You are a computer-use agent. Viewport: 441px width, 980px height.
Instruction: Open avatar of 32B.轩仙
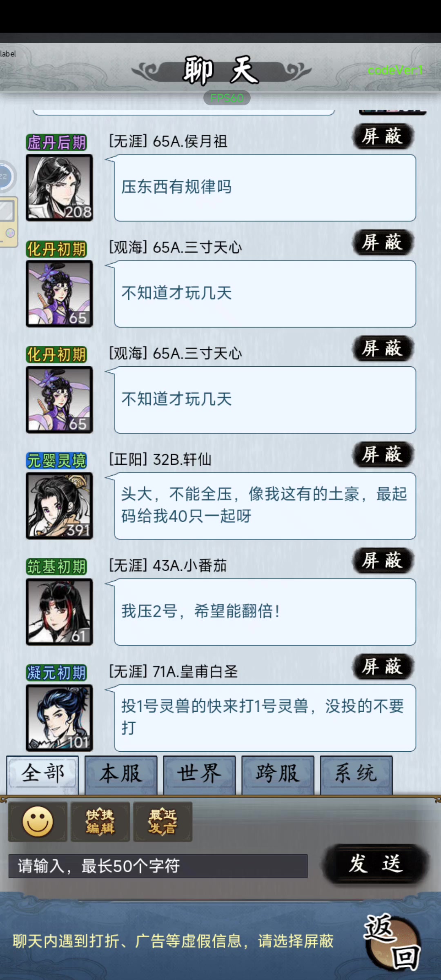pos(59,506)
